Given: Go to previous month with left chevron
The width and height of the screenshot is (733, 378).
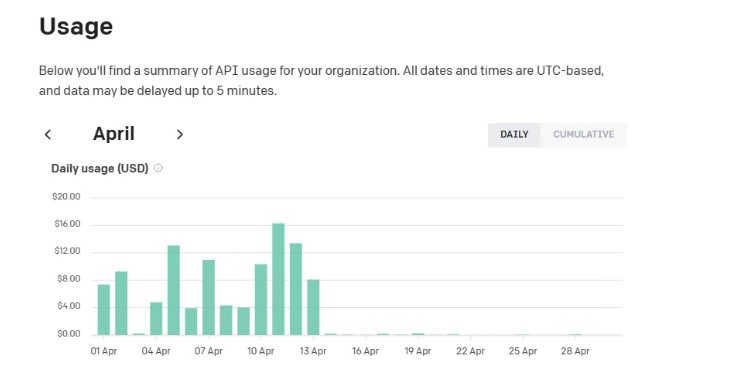Looking at the screenshot, I should click(x=48, y=135).
